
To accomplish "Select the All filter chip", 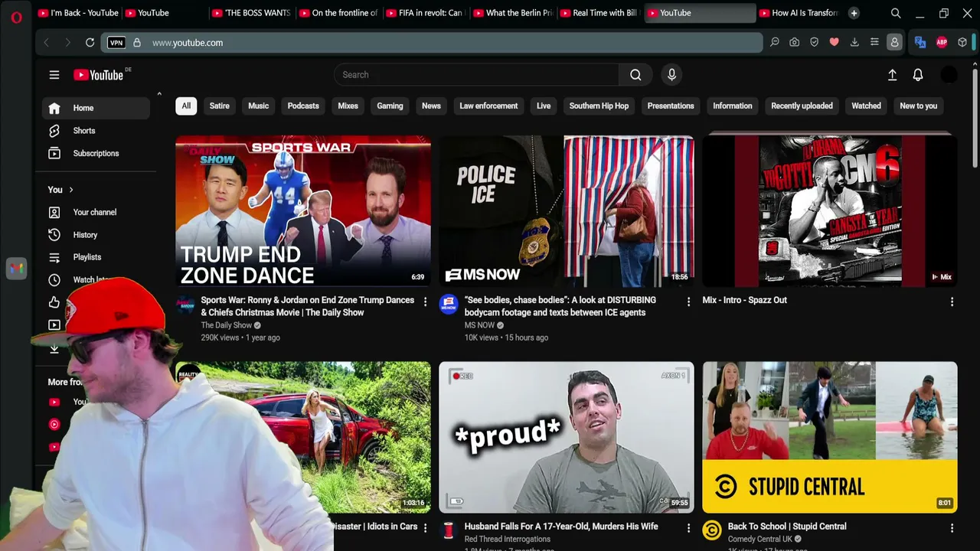I will [x=186, y=106].
